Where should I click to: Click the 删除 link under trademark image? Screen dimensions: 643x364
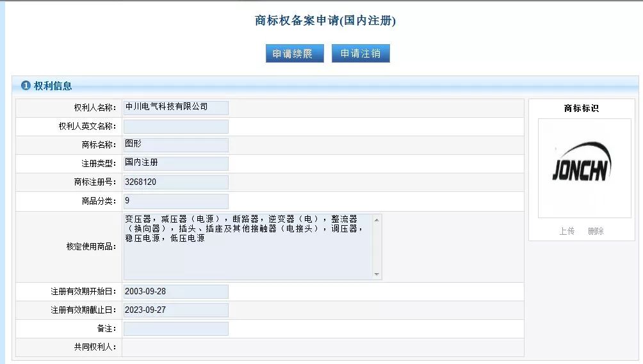point(596,231)
